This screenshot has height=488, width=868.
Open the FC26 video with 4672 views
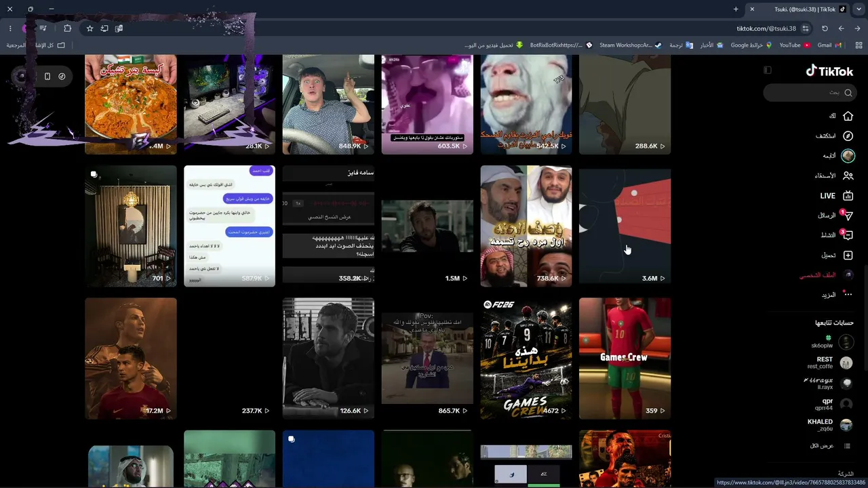click(526, 359)
